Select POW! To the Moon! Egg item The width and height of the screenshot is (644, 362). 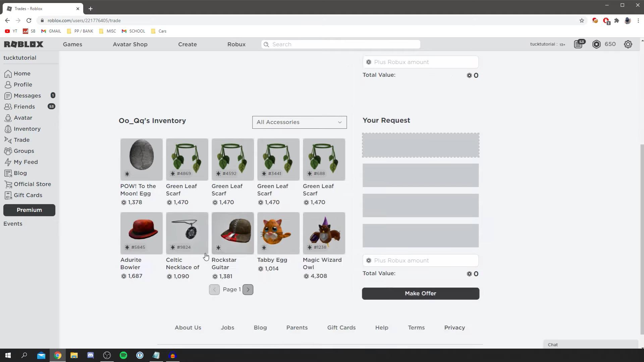[142, 160]
